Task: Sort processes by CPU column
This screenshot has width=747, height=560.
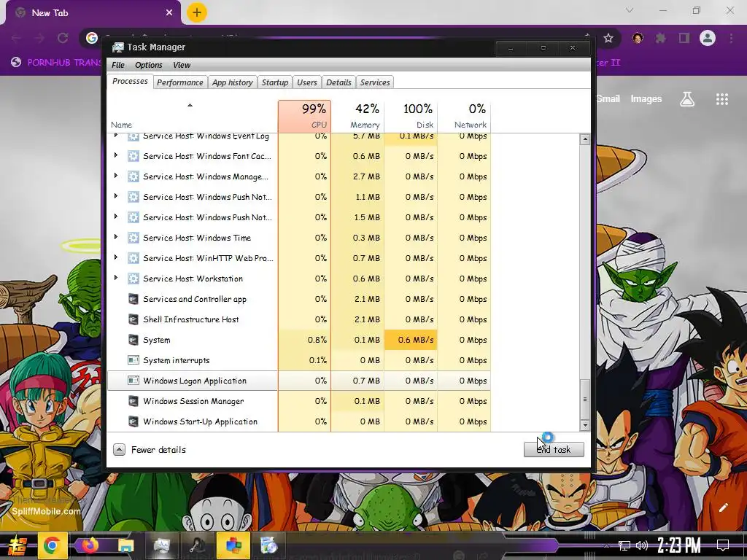Action: tap(304, 116)
